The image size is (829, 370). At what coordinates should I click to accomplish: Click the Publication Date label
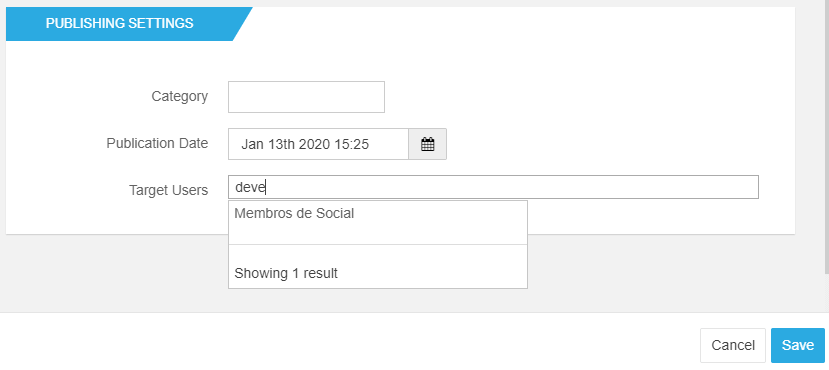[157, 144]
